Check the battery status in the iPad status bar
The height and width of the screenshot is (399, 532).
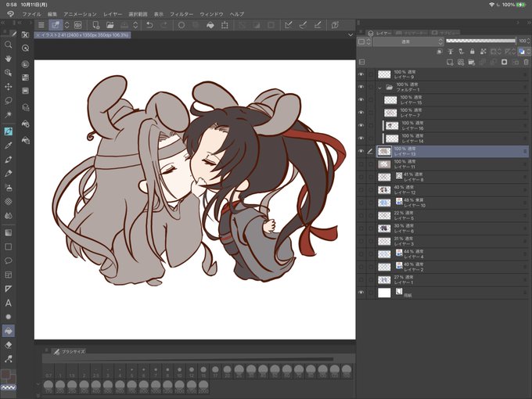tap(520, 5)
